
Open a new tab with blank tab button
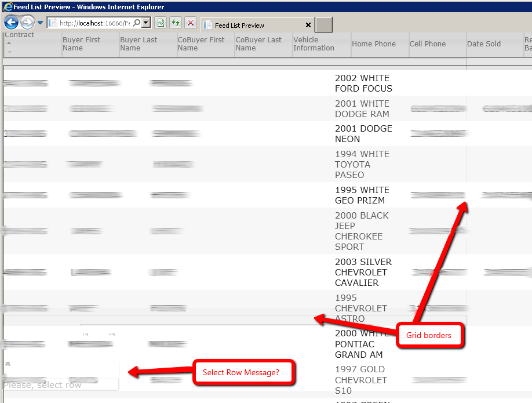point(324,25)
